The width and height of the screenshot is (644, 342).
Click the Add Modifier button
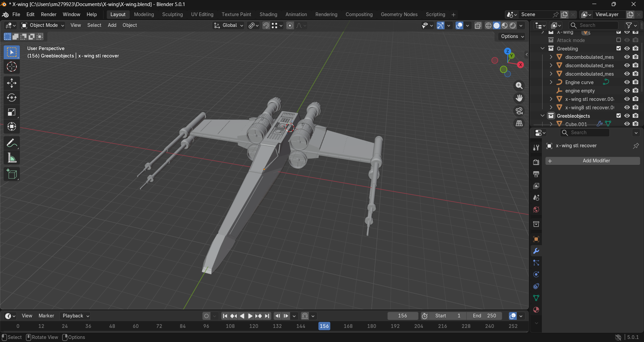pyautogui.click(x=593, y=161)
